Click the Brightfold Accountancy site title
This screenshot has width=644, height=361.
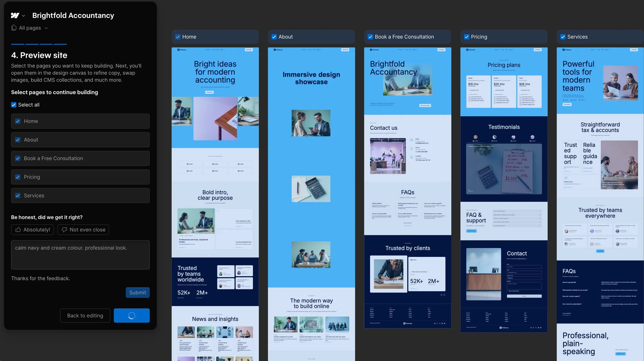point(73,16)
